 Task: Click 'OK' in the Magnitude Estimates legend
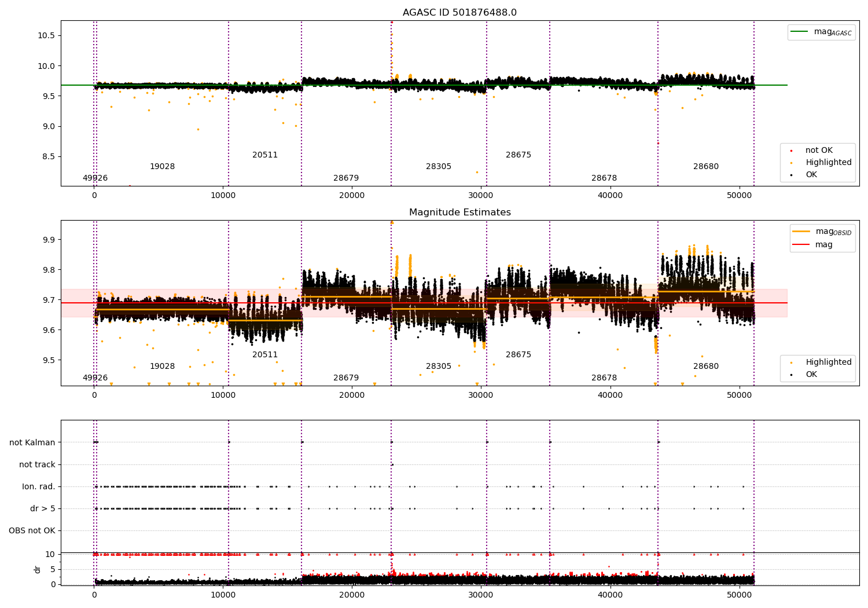click(811, 375)
